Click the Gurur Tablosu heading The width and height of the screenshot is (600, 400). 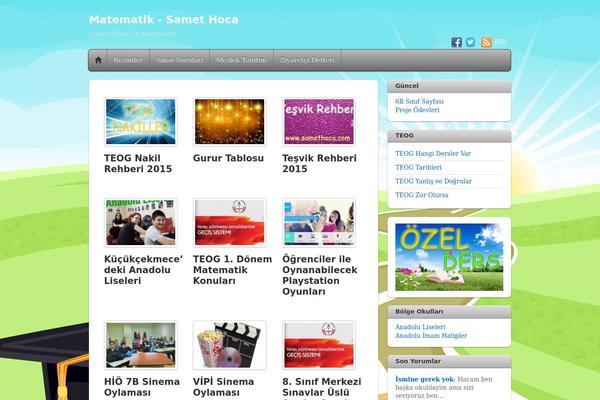228,158
